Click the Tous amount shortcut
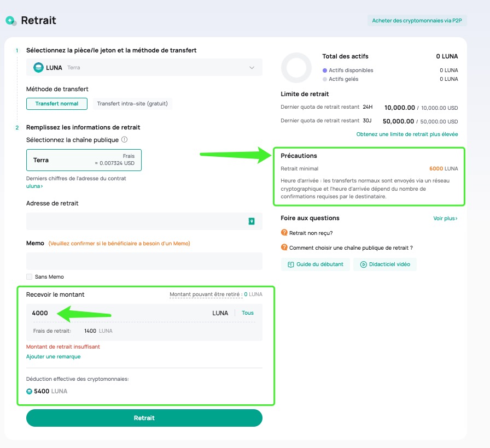 click(x=248, y=313)
